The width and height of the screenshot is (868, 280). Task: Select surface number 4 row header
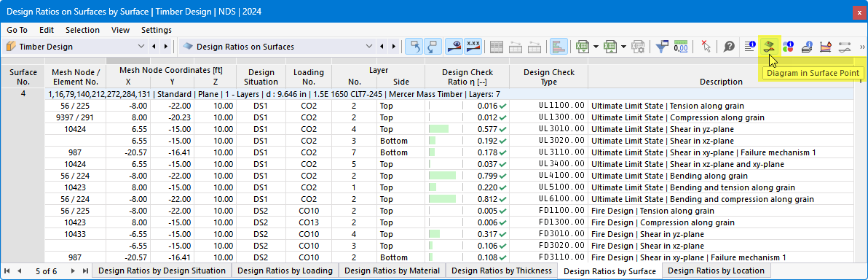23,94
